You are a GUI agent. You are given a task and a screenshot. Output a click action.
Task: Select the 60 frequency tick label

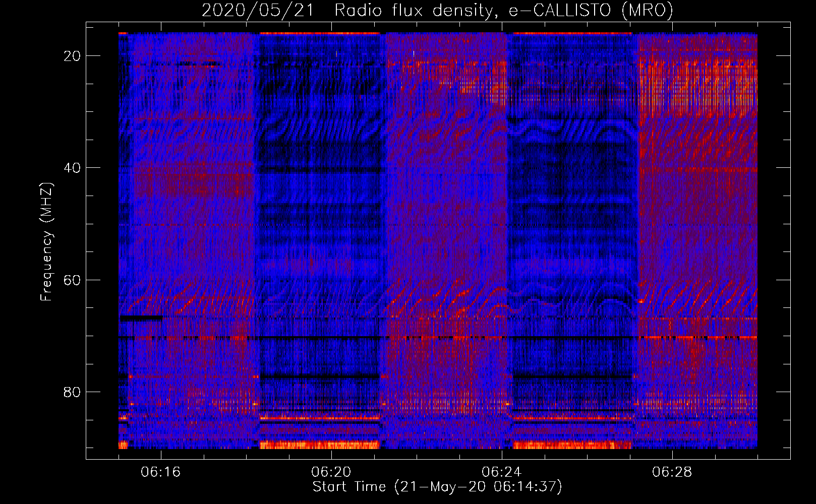pyautogui.click(x=73, y=280)
